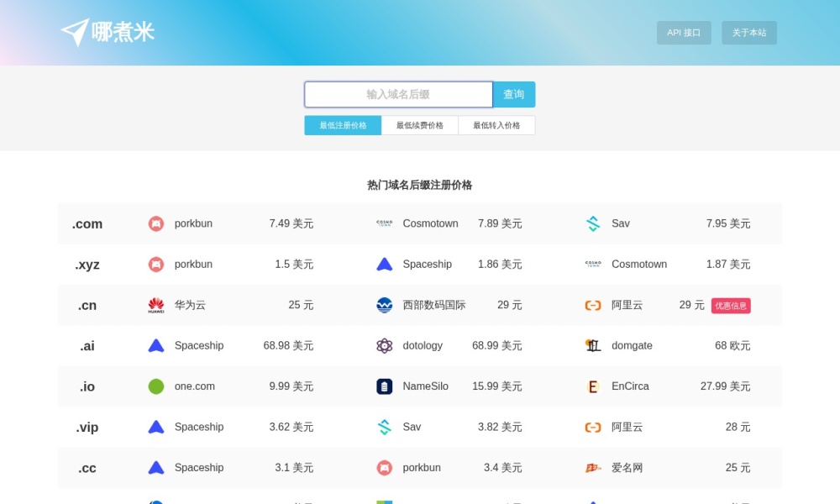Switch to the 最低续费价格 tab
This screenshot has height=504, width=840.
click(419, 124)
